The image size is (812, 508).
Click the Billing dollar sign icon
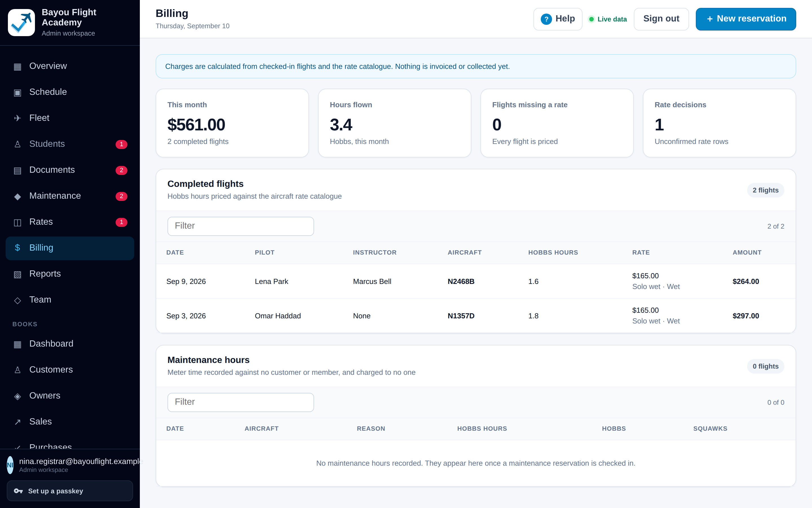pos(17,248)
